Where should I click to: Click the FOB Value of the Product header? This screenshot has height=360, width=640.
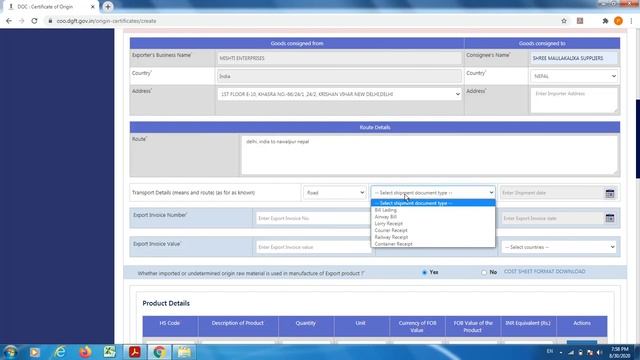click(473, 326)
